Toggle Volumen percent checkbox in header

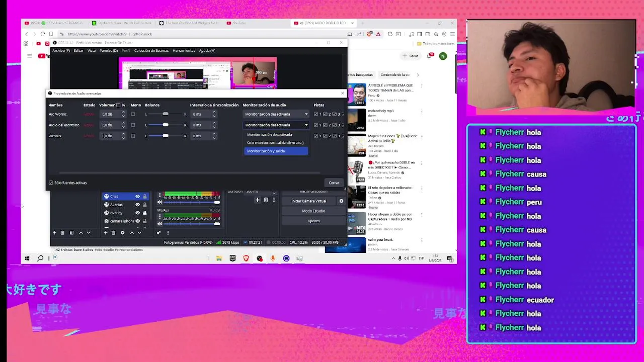click(118, 105)
